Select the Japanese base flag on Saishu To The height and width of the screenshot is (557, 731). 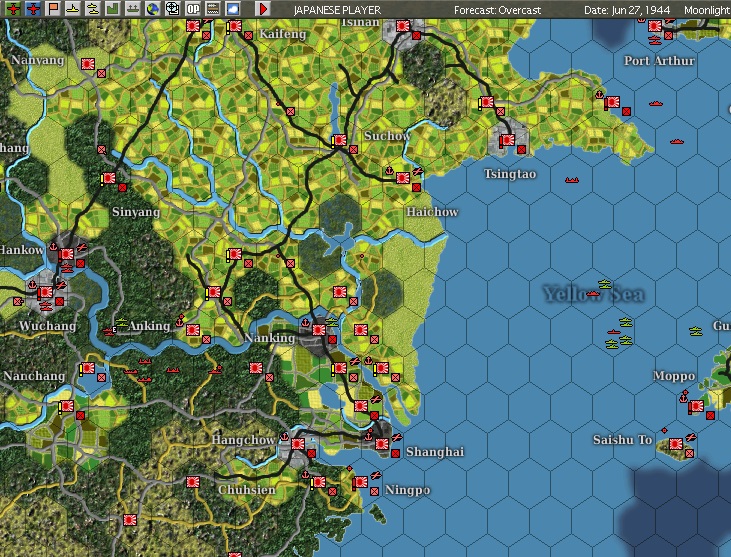676,443
